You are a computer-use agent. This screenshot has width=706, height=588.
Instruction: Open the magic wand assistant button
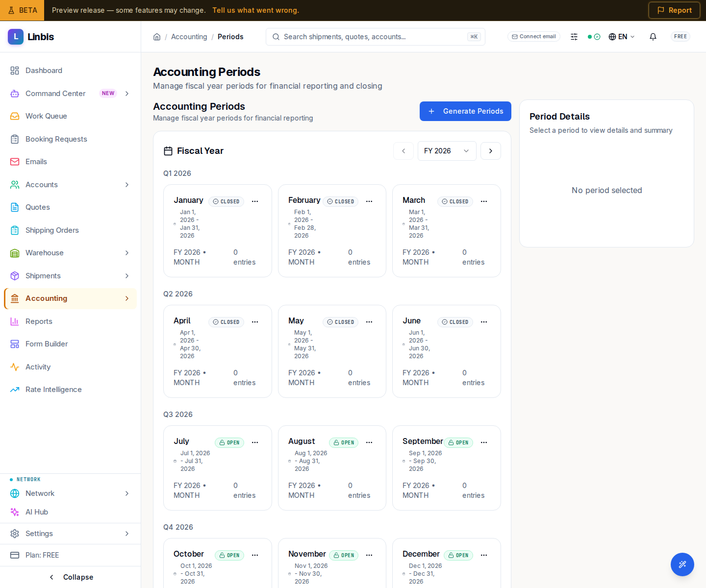coord(682,564)
